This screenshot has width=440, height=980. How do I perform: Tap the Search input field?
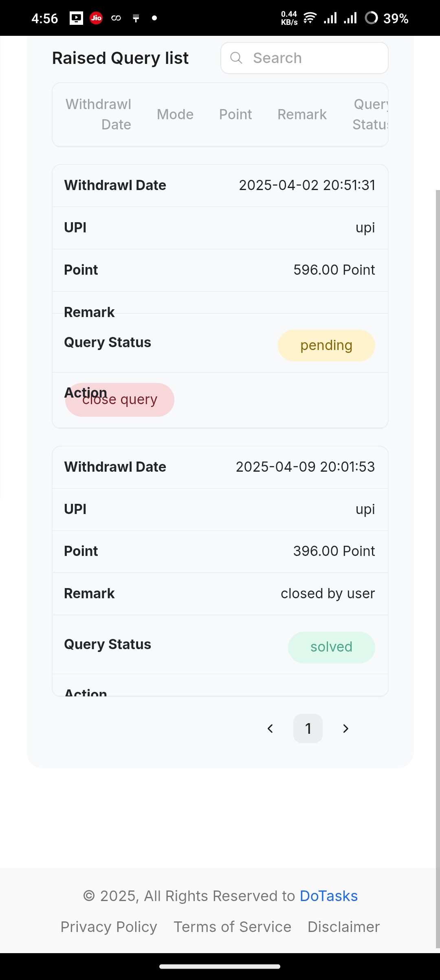click(304, 58)
